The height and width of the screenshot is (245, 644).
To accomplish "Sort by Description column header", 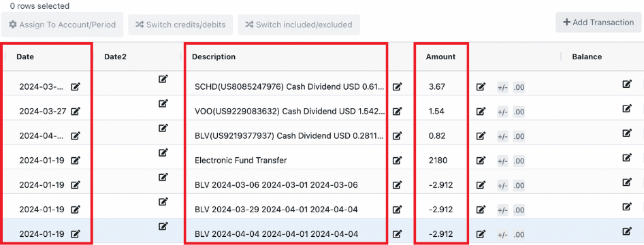I will point(214,57).
